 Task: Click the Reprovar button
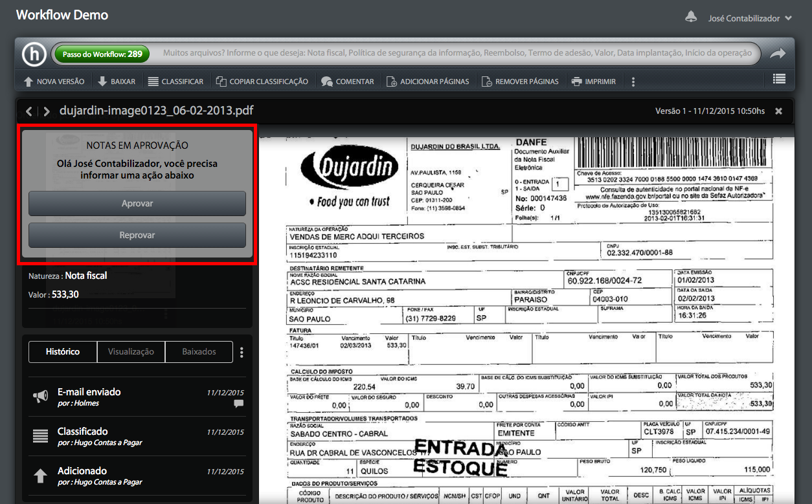tap(137, 235)
